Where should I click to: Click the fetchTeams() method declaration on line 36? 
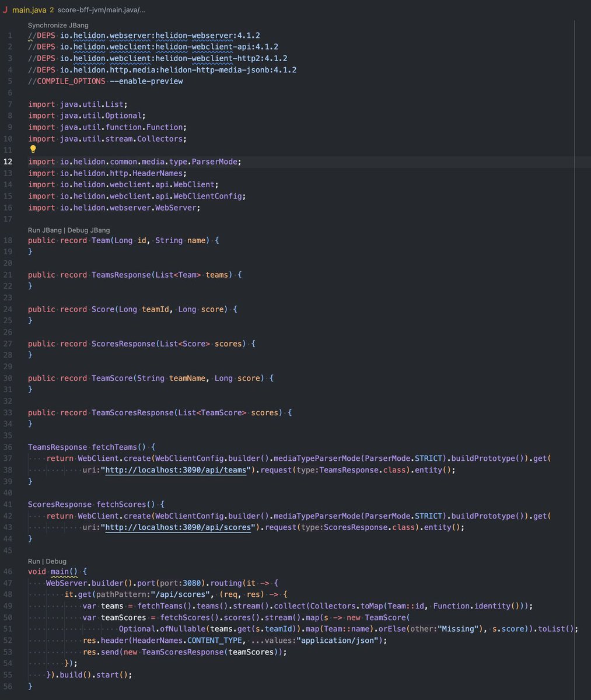(x=119, y=447)
